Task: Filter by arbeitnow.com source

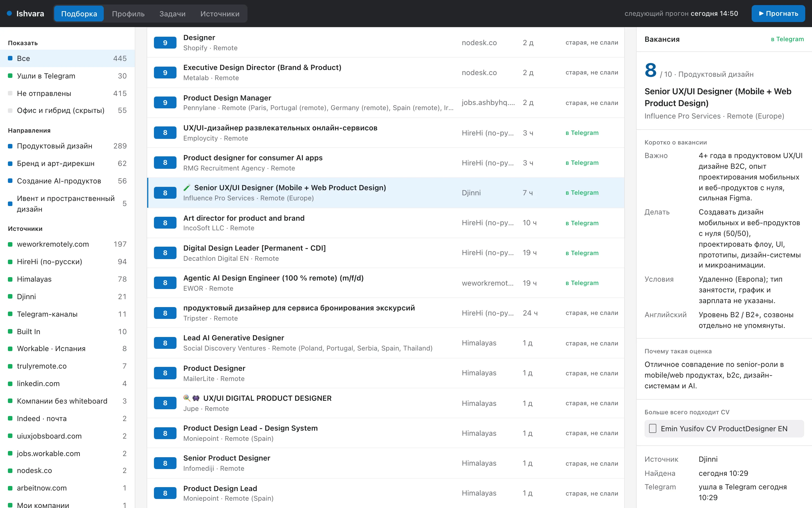Action: (x=67, y=488)
